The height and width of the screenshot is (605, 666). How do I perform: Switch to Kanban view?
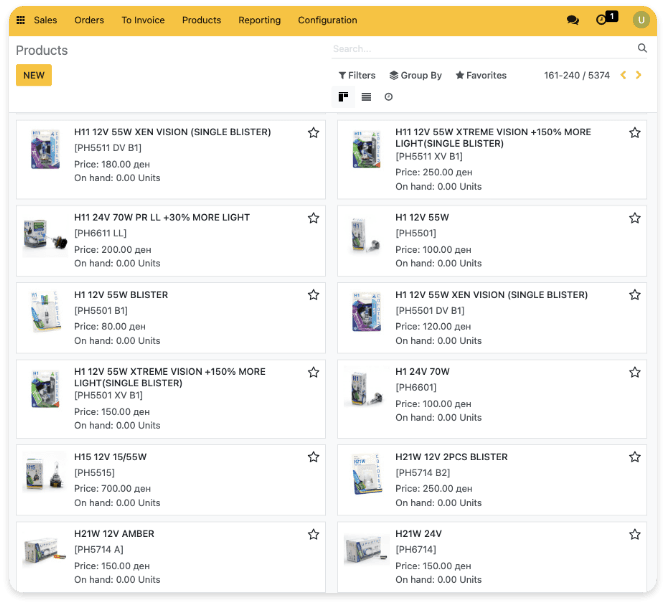click(344, 97)
